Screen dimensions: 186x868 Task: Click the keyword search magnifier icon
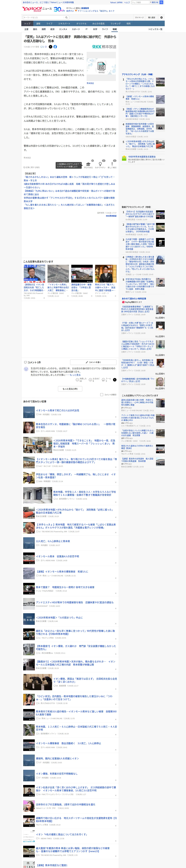click(66, 18)
